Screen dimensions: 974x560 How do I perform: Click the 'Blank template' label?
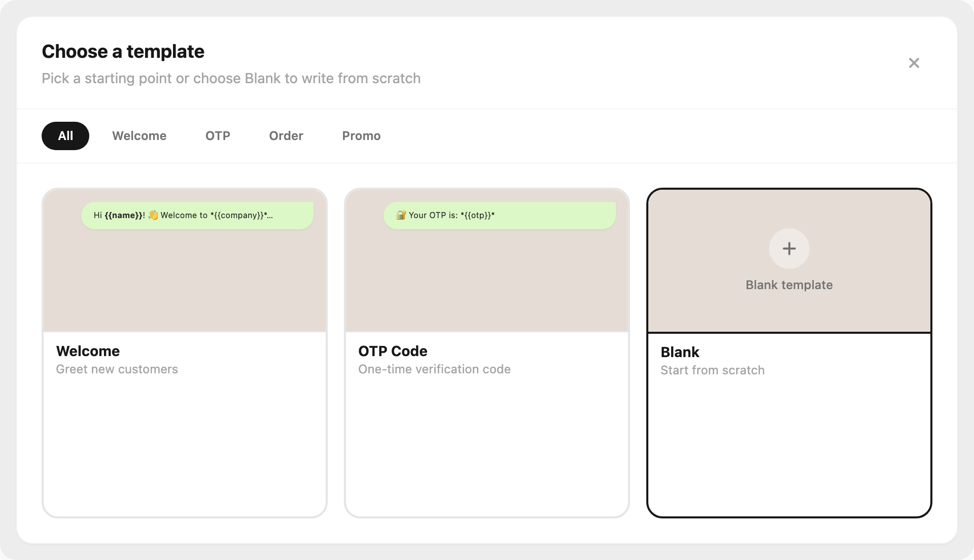pyautogui.click(x=789, y=285)
